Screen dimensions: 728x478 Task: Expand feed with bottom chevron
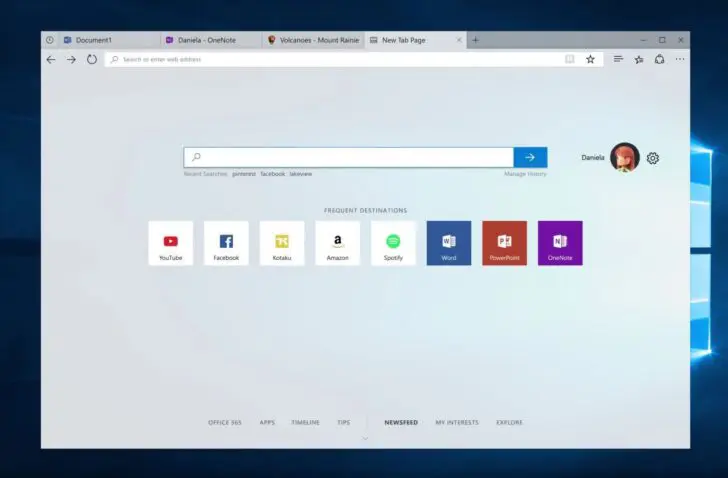(x=365, y=438)
